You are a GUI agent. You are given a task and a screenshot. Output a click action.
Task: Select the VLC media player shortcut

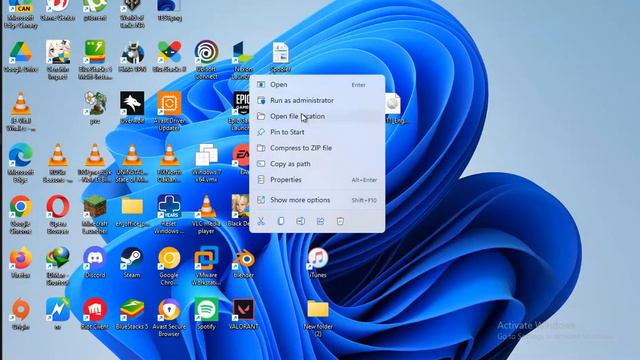coord(207,214)
